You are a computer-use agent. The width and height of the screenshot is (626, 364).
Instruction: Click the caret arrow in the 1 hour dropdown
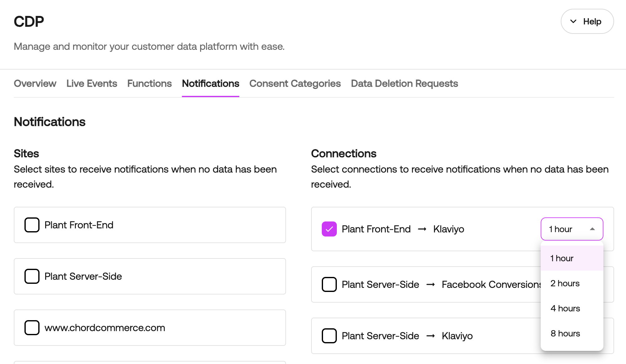click(x=592, y=229)
